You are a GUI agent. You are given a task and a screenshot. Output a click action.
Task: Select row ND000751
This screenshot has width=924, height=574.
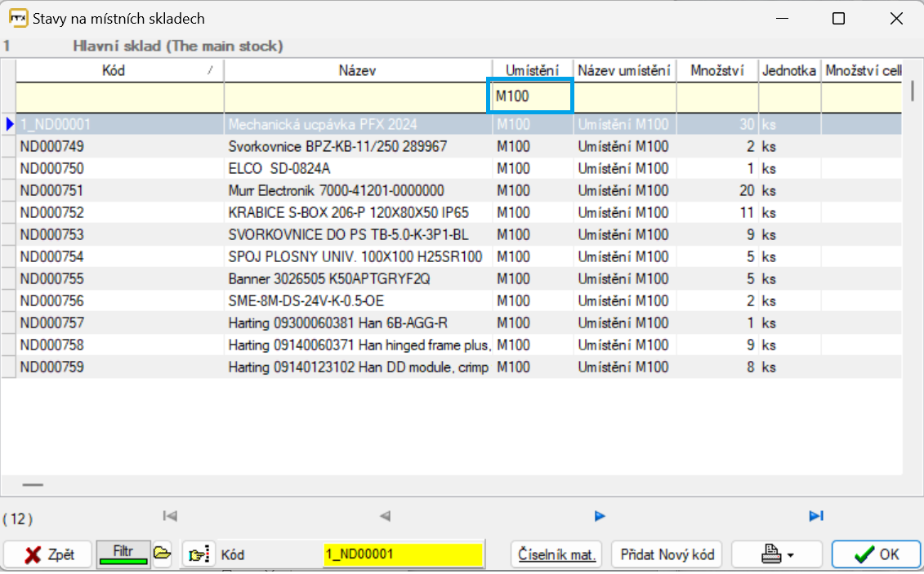(x=458, y=191)
